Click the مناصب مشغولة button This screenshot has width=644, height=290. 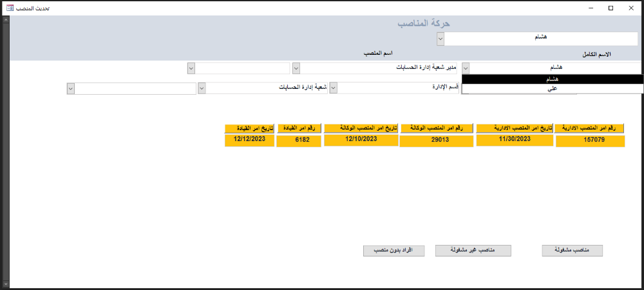[572, 251]
